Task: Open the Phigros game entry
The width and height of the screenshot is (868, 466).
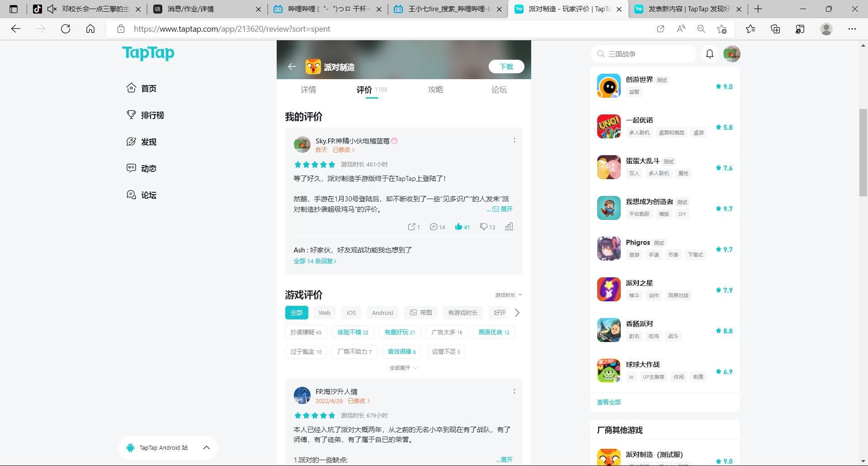Action: (665, 249)
